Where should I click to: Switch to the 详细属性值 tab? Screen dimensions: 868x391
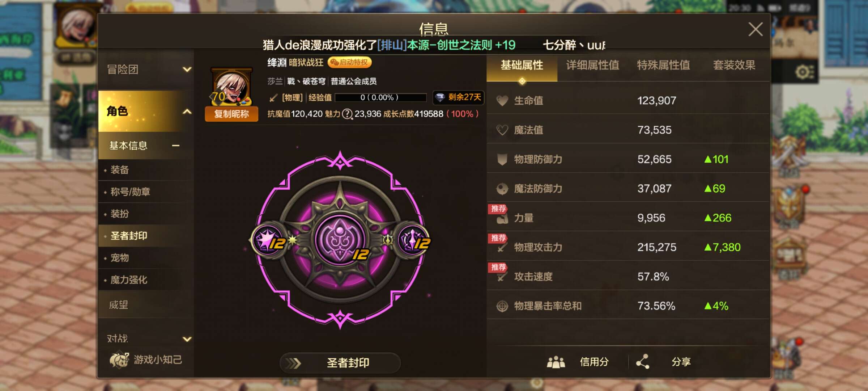coord(592,65)
